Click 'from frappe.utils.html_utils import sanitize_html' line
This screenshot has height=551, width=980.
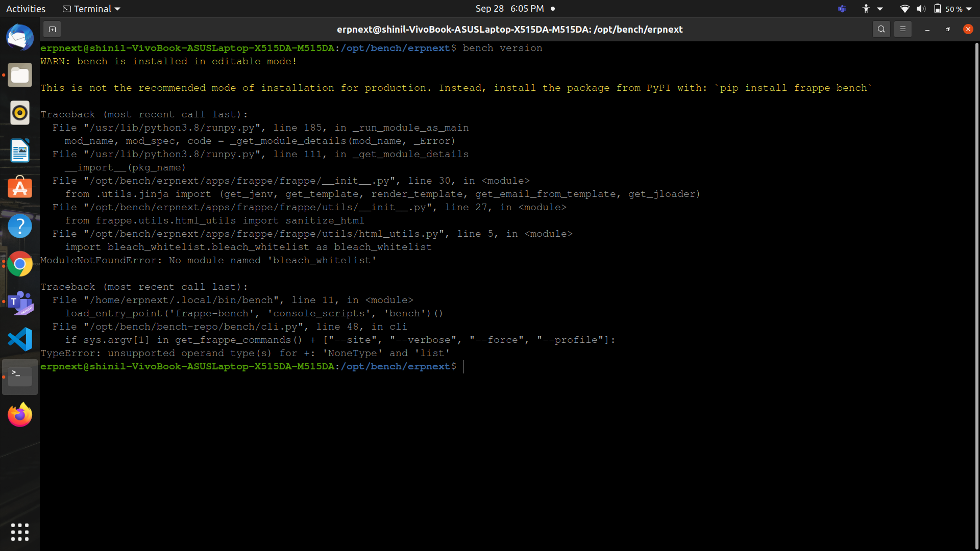click(x=214, y=220)
